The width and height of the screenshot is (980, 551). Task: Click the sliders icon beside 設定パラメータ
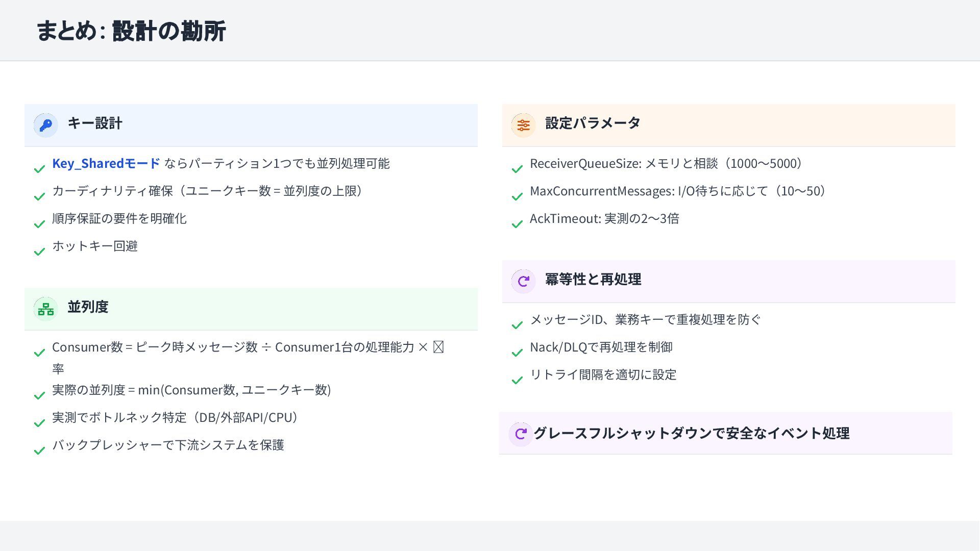tap(523, 125)
